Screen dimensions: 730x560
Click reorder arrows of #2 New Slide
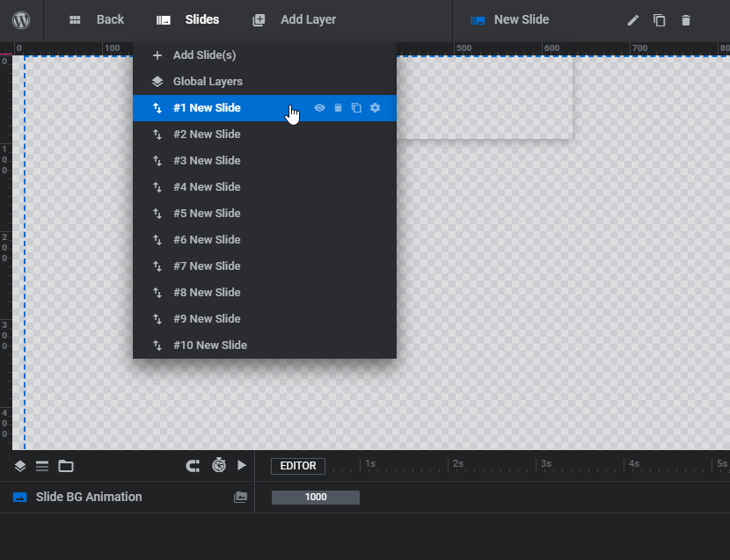click(x=157, y=135)
